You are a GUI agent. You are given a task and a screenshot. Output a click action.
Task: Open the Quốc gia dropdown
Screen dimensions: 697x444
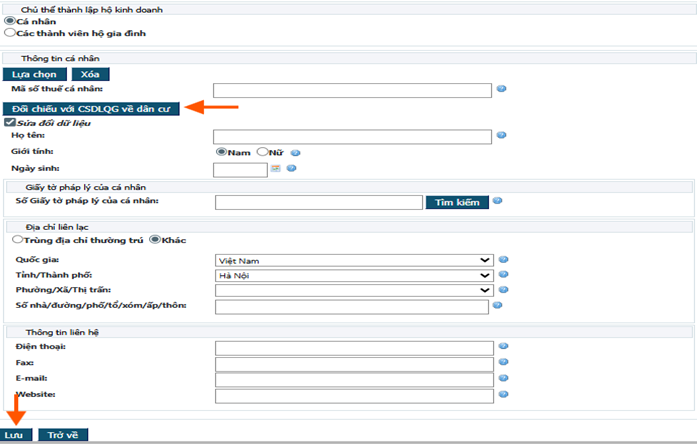click(x=354, y=259)
